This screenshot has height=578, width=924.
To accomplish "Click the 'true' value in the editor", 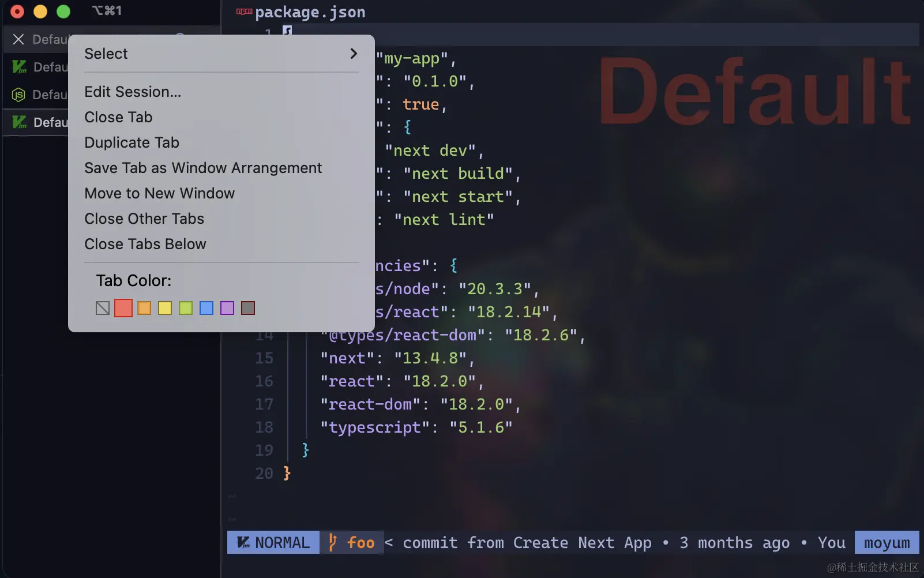I will tap(421, 104).
